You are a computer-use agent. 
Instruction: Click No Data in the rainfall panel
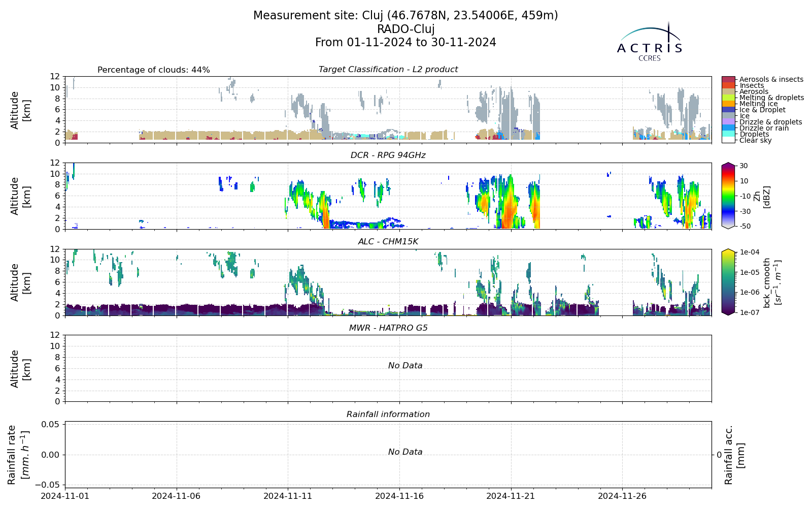[x=405, y=452]
